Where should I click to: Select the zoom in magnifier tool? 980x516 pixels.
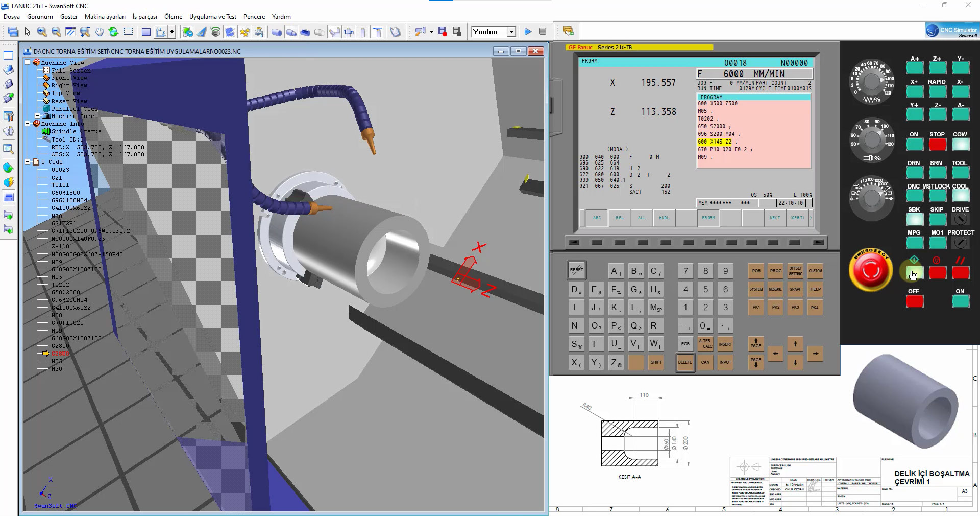click(42, 32)
